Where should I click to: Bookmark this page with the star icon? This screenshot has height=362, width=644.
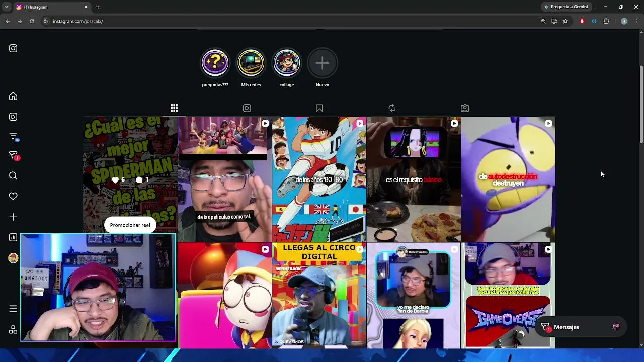pyautogui.click(x=565, y=21)
